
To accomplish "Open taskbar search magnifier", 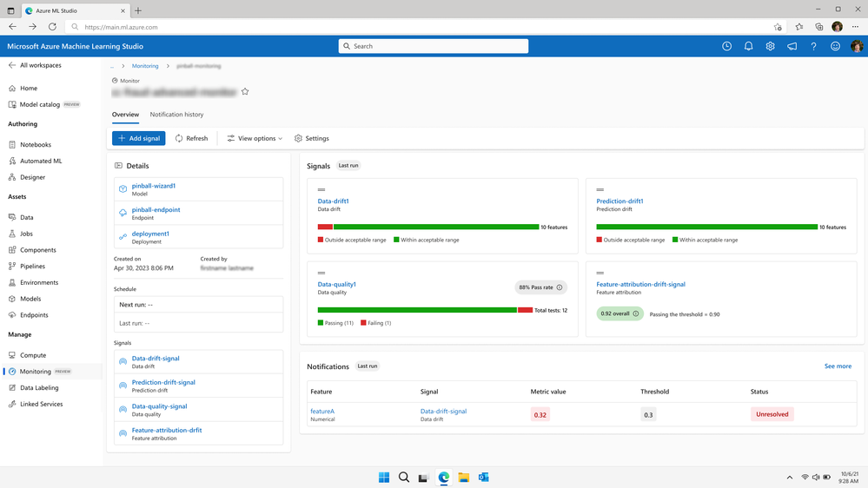I will pyautogui.click(x=403, y=477).
